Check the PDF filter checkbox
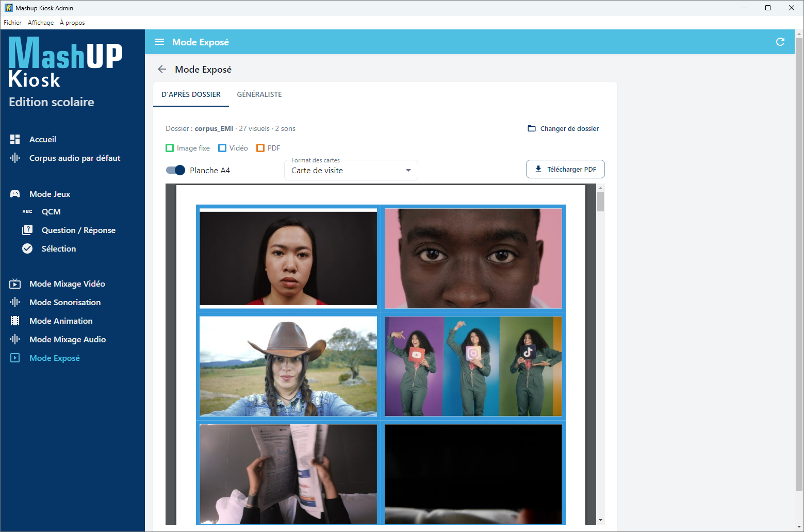804x532 pixels. click(260, 148)
